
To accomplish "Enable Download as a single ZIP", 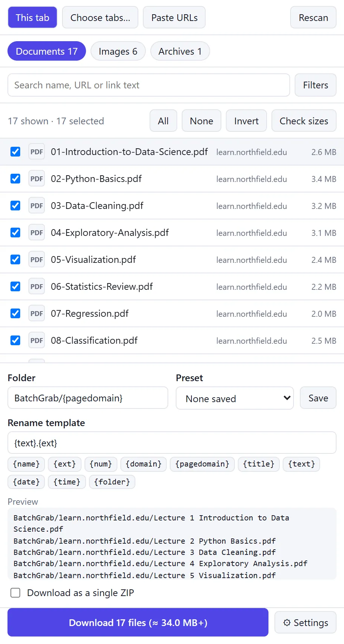I will 15,593.
